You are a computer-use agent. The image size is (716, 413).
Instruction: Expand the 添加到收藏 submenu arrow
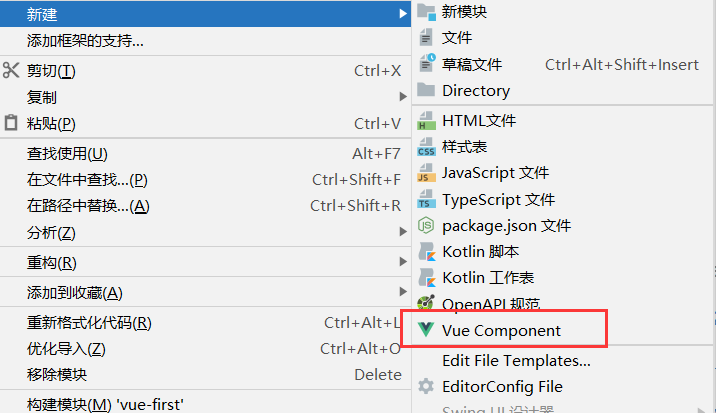coord(402,292)
